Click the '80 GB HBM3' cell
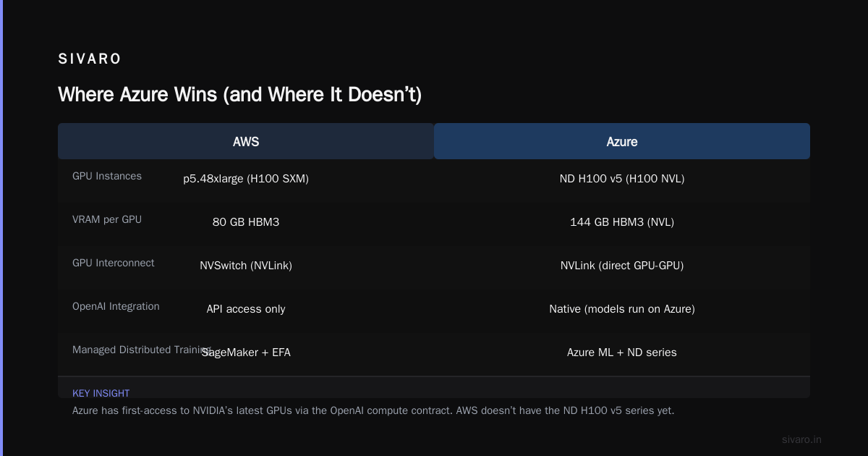 (x=246, y=222)
